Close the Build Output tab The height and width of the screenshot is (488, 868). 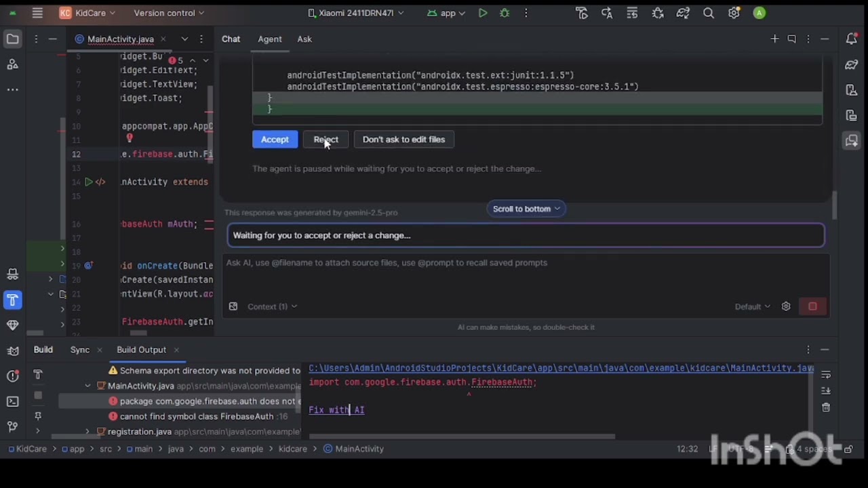(176, 350)
